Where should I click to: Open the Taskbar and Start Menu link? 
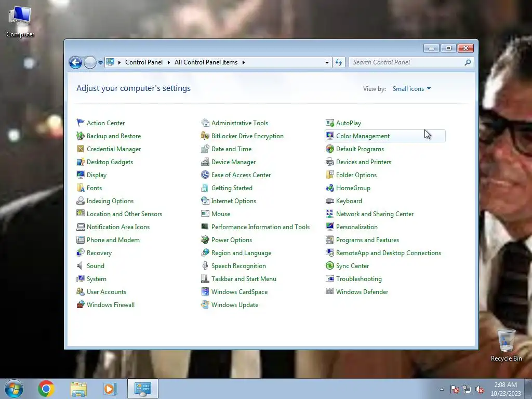tap(244, 279)
